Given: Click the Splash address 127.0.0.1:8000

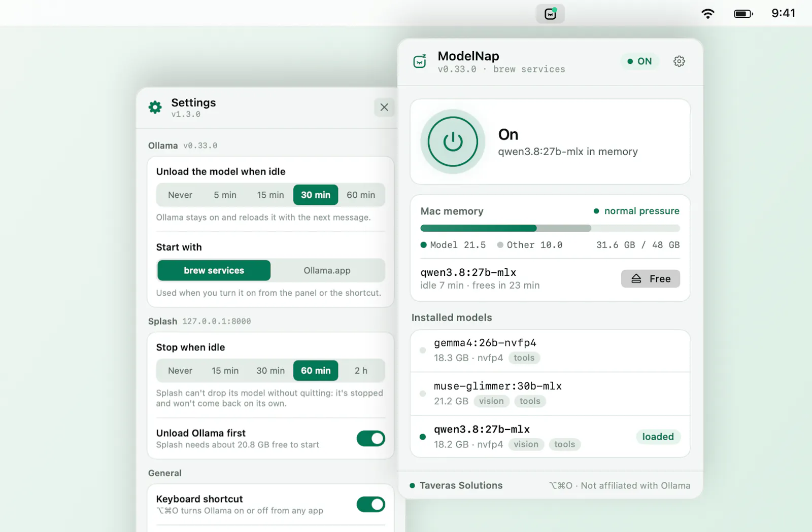Looking at the screenshot, I should [217, 322].
